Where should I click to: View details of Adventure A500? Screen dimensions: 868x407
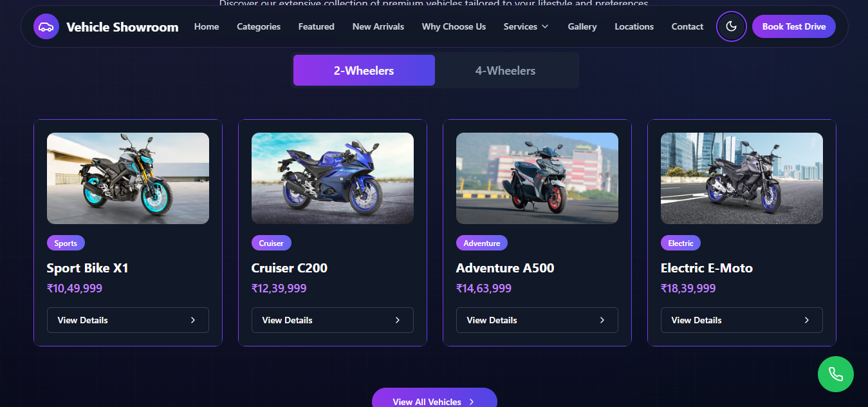(537, 320)
